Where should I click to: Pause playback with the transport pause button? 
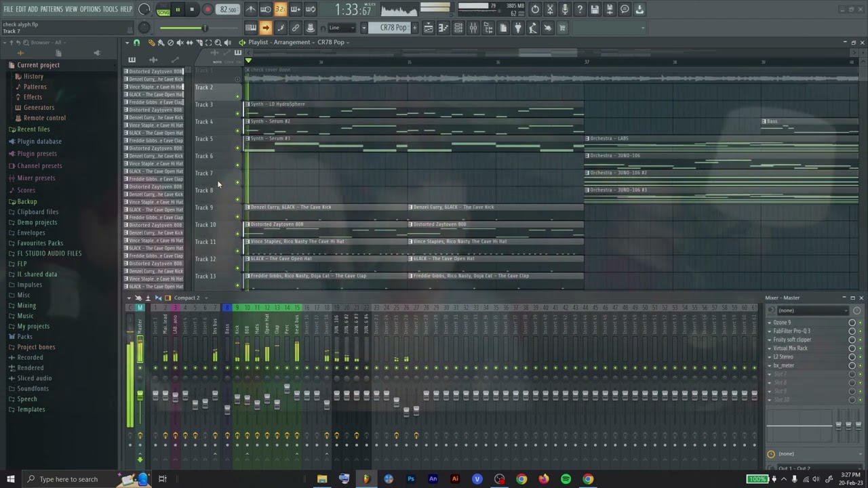click(178, 9)
